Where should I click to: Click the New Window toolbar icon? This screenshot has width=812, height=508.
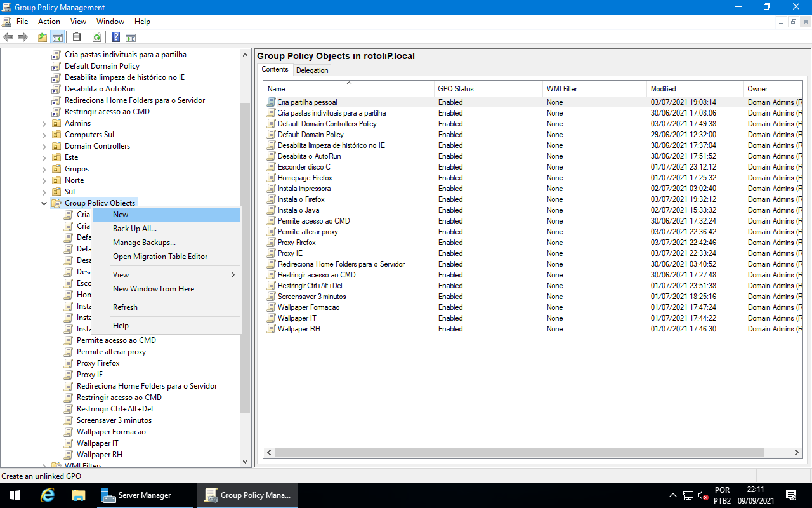(x=131, y=37)
